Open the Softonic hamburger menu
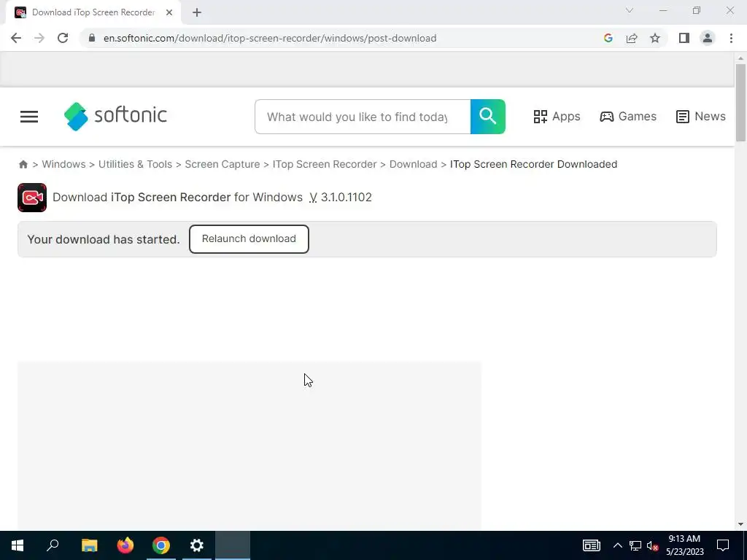The height and width of the screenshot is (560, 747). [29, 117]
